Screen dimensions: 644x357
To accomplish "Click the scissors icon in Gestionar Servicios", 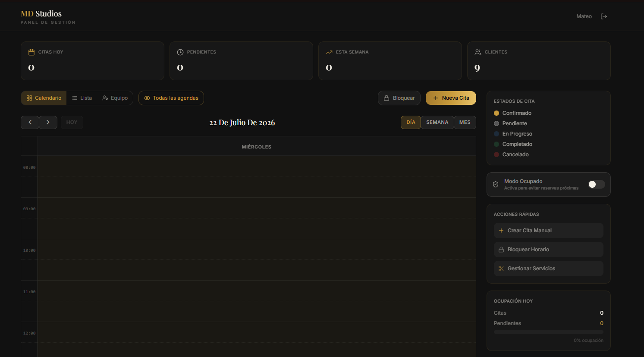I will [x=501, y=269].
